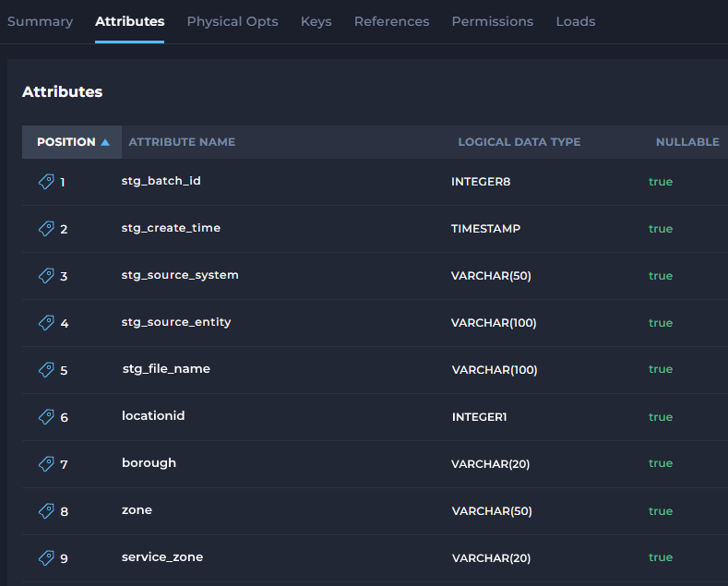Sort by Attribute Name column header

(182, 142)
